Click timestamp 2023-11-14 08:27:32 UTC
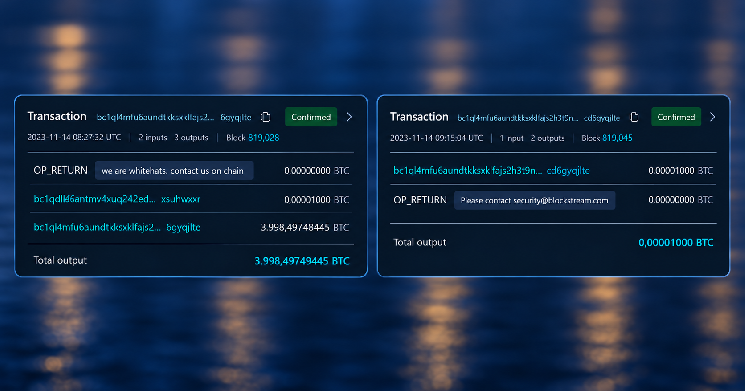745x391 pixels. pyautogui.click(x=74, y=137)
